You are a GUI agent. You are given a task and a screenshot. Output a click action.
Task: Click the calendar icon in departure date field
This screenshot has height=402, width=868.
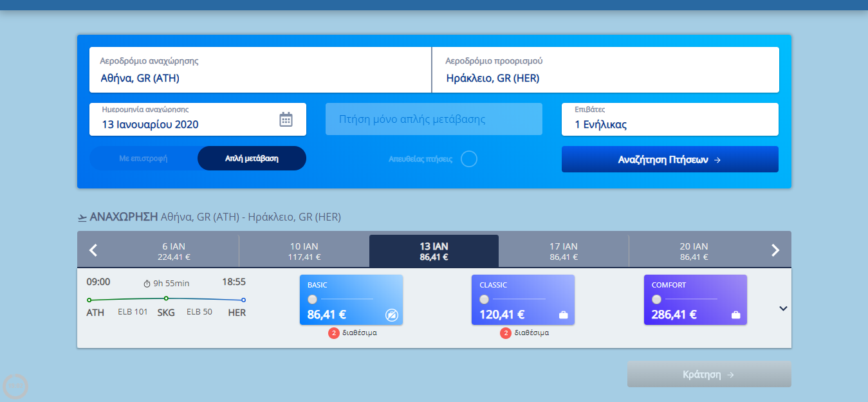[286, 120]
